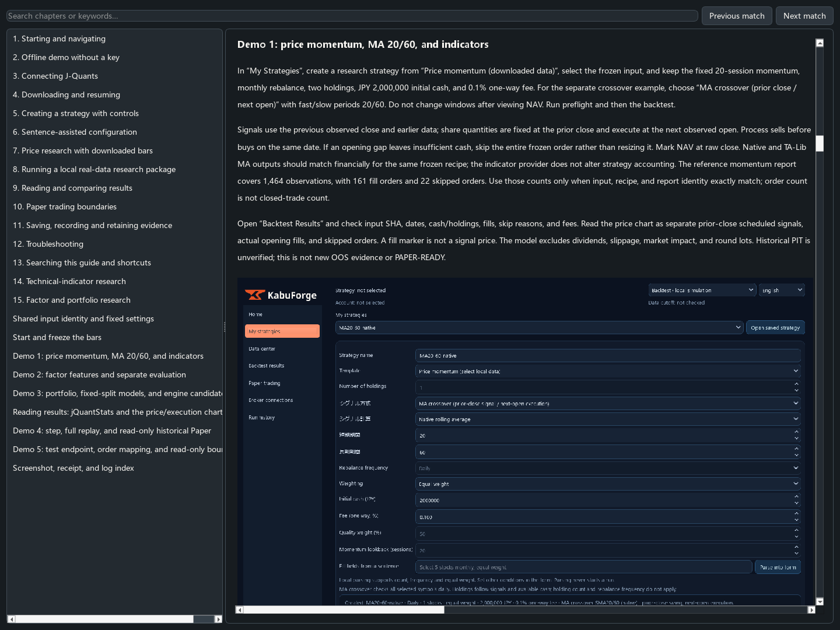840x630 pixels.
Task: Jump to the Previous match
Action: (x=737, y=16)
